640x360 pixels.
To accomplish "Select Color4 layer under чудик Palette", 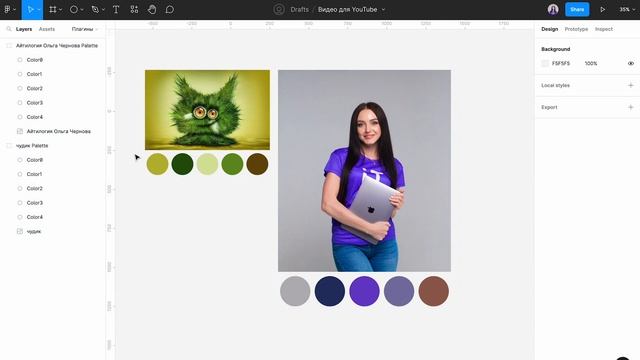I will tap(34, 217).
